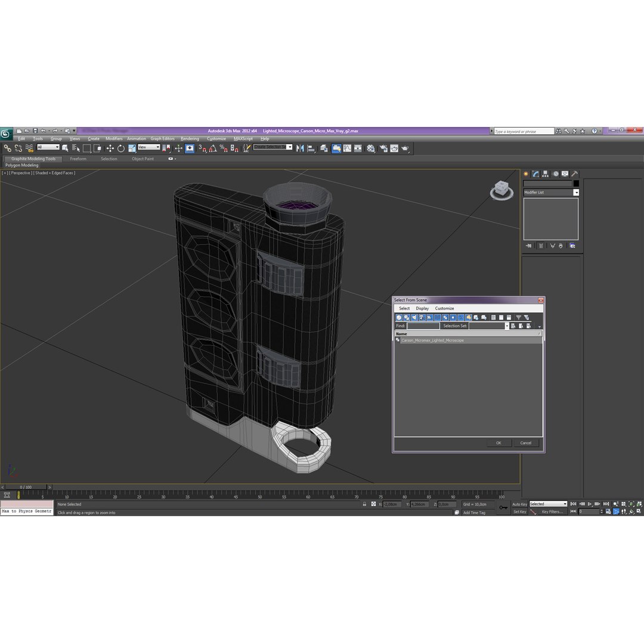Open Display menu in Select From Scene

click(422, 308)
